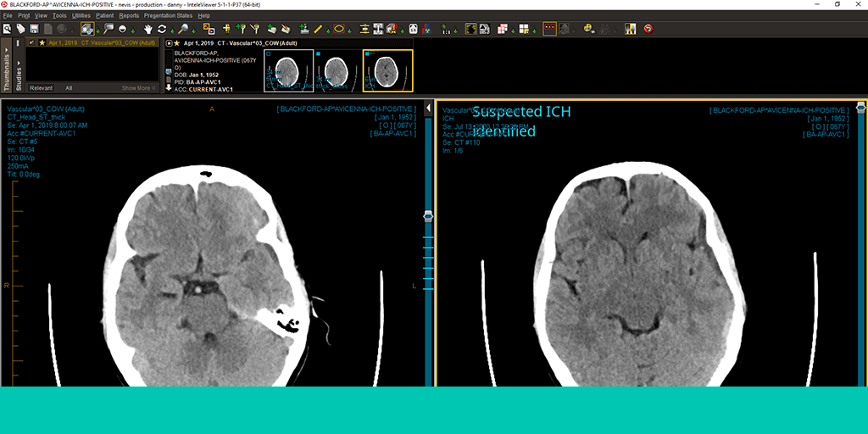Open the Utilities menu
Screen dimensions: 868x434
click(81, 15)
